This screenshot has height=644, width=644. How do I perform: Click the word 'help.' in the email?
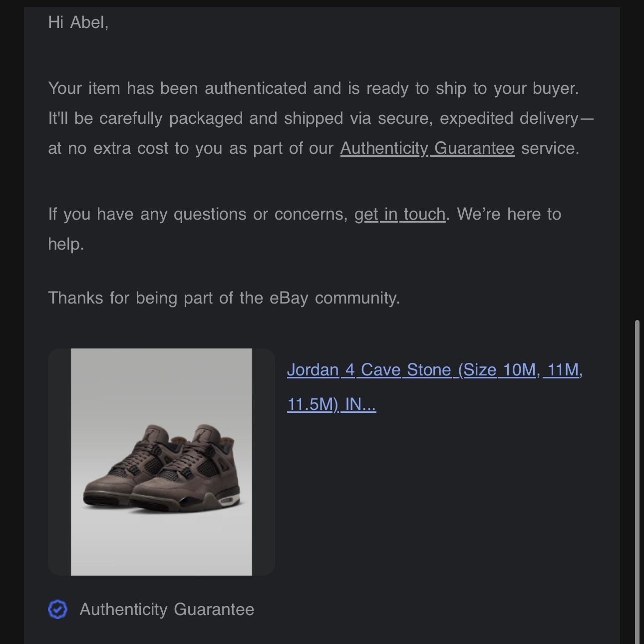[x=66, y=244]
